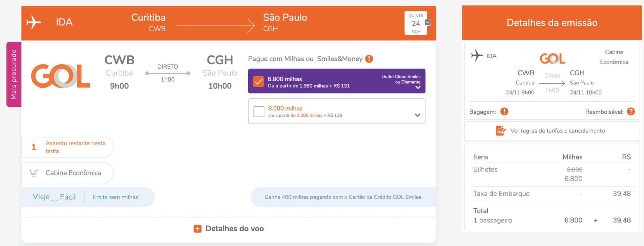Click the seat icon next to Cabine Econômica

[x=34, y=173]
